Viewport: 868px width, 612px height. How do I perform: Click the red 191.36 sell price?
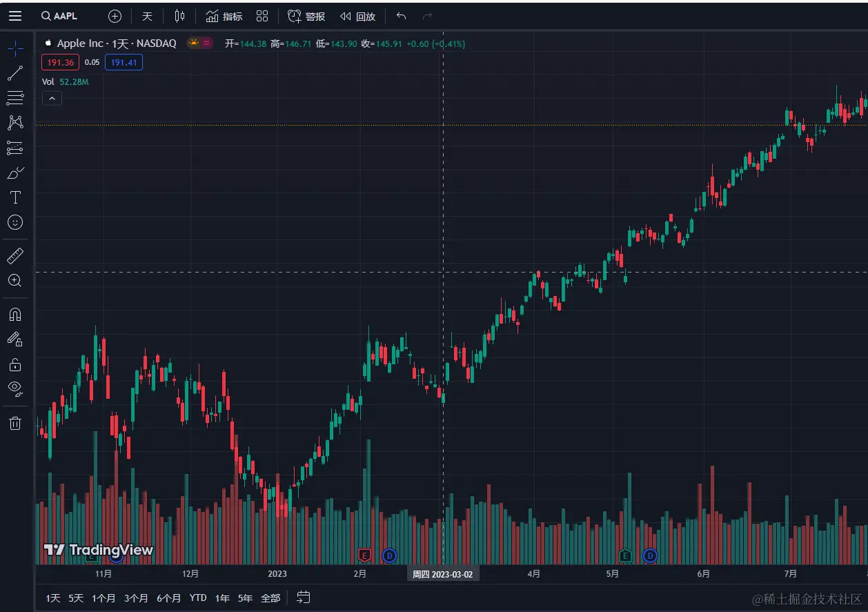coord(61,62)
